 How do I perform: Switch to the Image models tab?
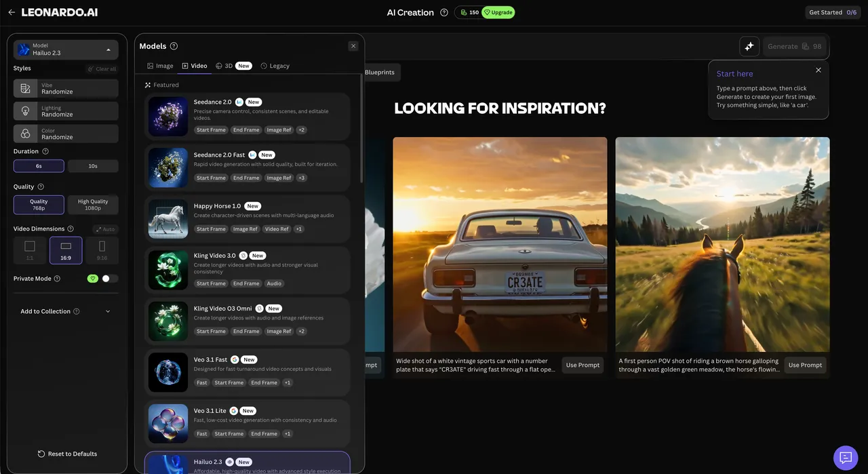(x=160, y=66)
